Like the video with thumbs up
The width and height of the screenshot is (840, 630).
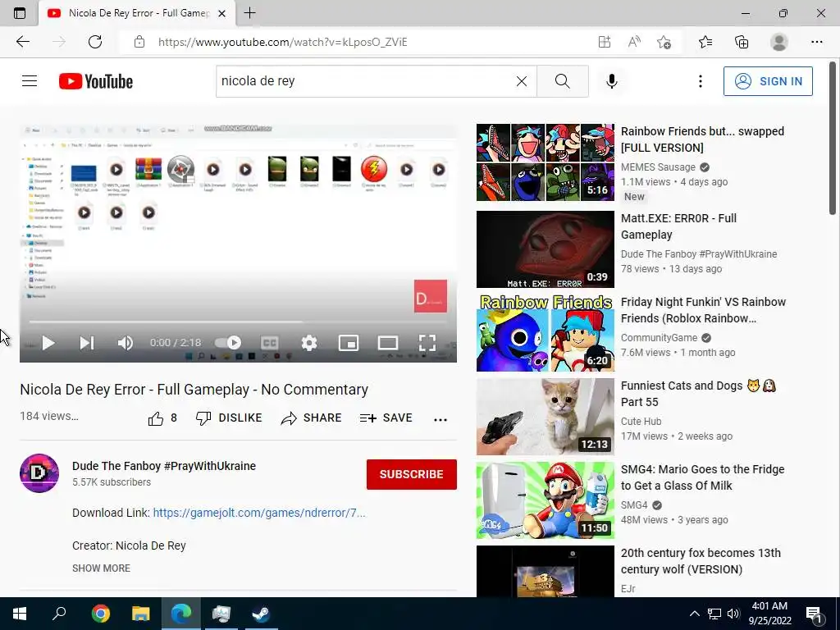point(162,418)
